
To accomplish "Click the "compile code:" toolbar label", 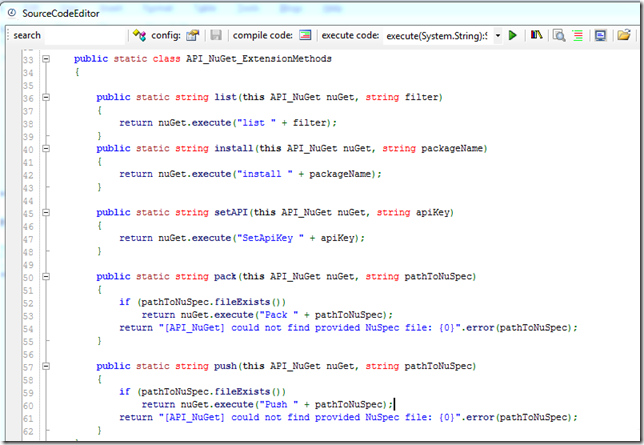I will tap(262, 36).
